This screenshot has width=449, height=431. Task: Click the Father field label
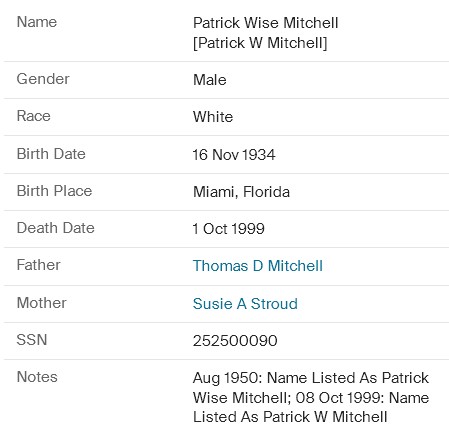click(x=39, y=265)
